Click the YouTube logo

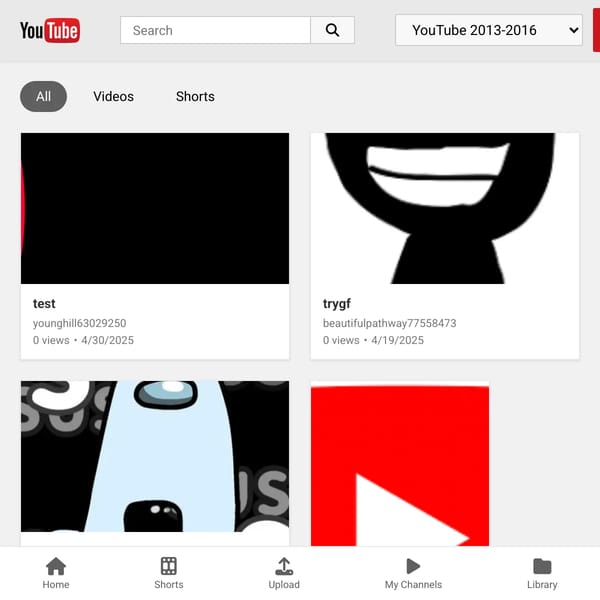click(50, 30)
